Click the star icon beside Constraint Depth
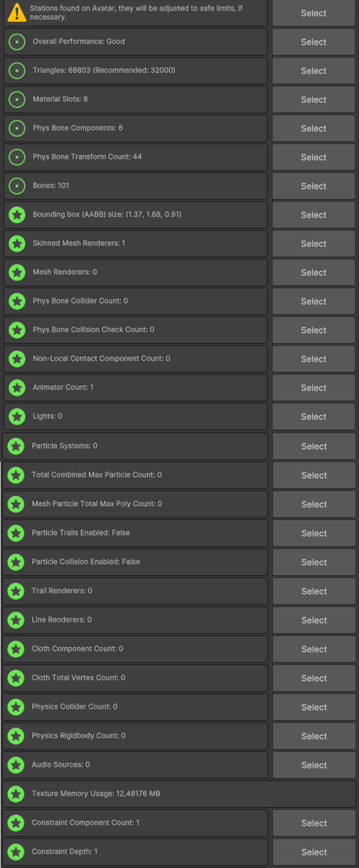The height and width of the screenshot is (868, 359). coord(16,851)
